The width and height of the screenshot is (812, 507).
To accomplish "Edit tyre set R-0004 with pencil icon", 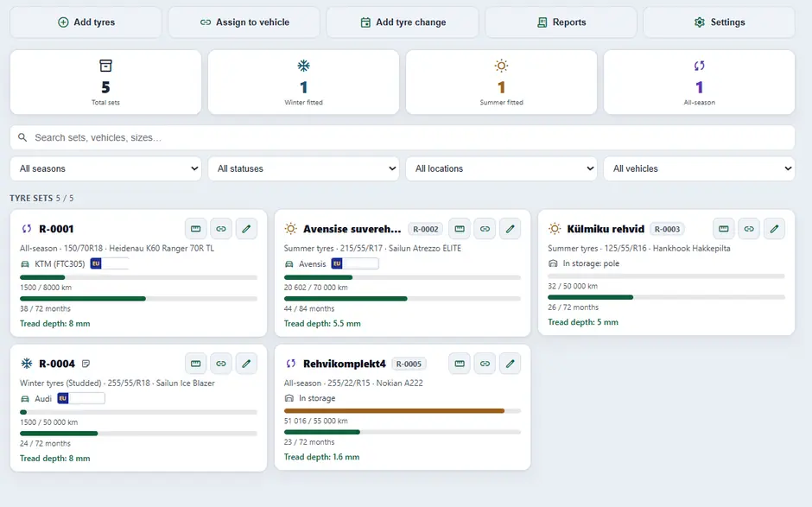I will click(x=246, y=364).
